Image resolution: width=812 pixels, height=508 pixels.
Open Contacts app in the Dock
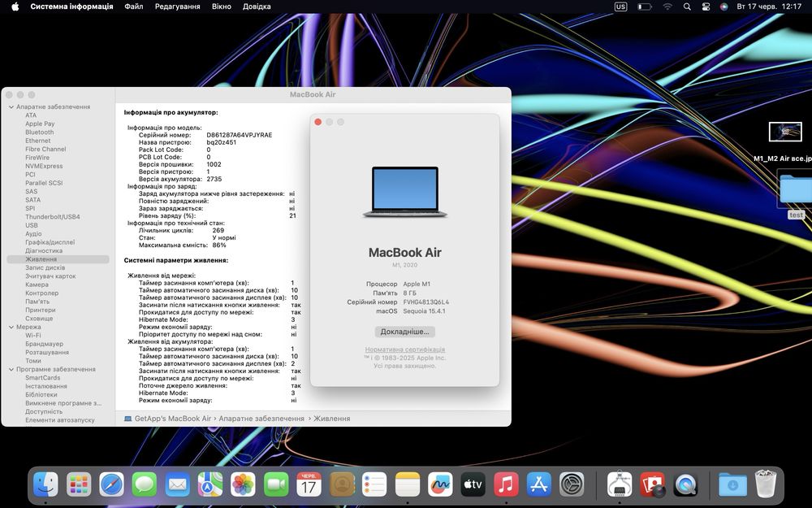click(342, 484)
